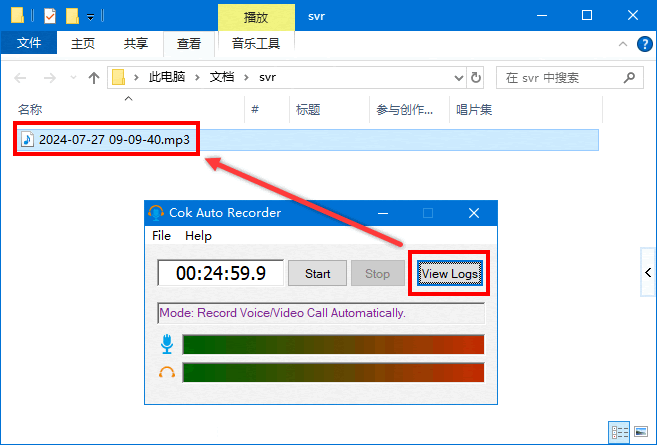
Task: Click the microphone level icon
Action: pos(167,344)
